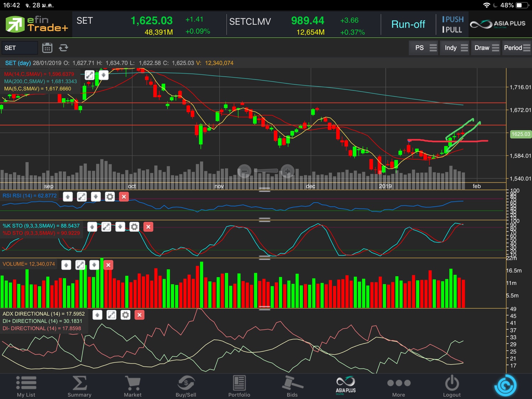Open Stochastic indicator settings gear
Image resolution: width=532 pixels, height=399 pixels.
click(x=134, y=227)
